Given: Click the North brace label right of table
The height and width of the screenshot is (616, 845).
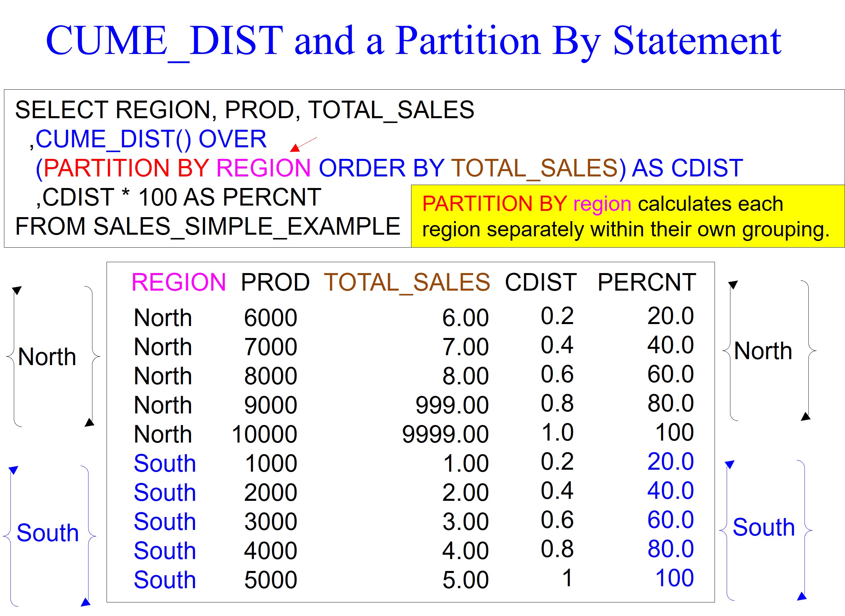Looking at the screenshot, I should tap(763, 351).
